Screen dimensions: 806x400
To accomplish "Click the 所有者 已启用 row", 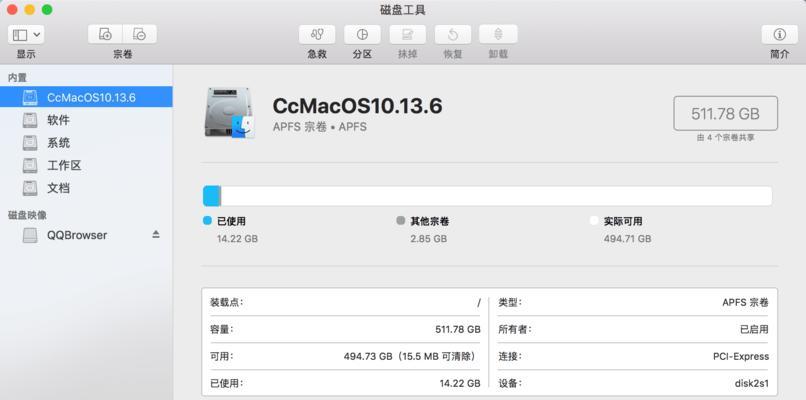I will click(633, 329).
